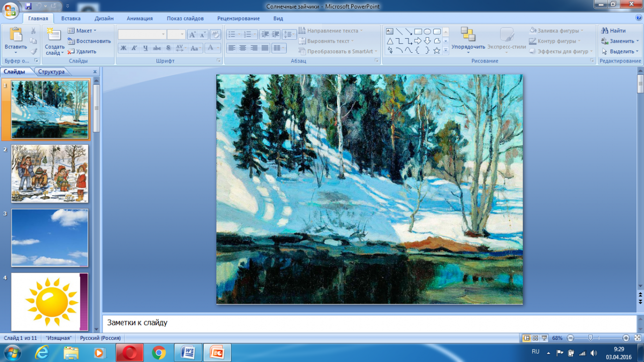Open Выделить select dropdown

click(620, 51)
